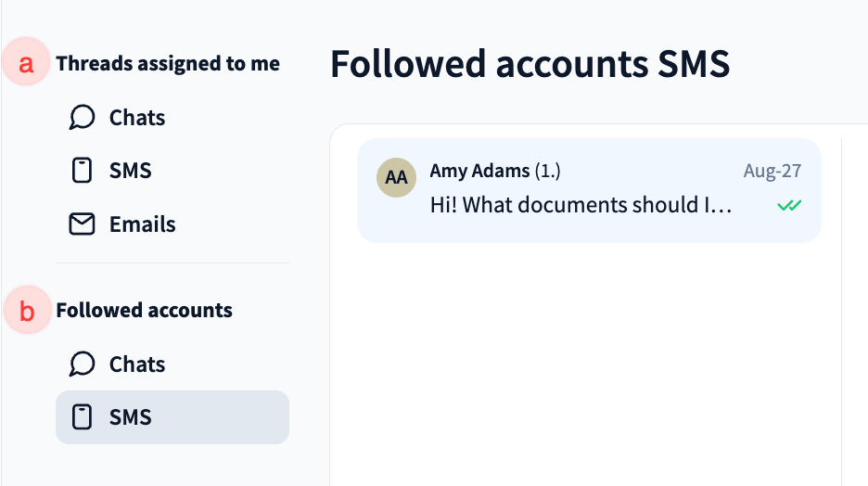This screenshot has height=486, width=868.
Task: Click the 'Followed accounts' sidebar heading
Action: click(144, 311)
